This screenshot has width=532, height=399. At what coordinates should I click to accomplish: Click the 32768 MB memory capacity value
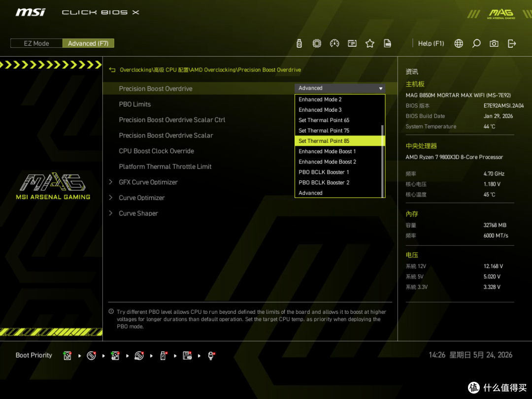495,225
